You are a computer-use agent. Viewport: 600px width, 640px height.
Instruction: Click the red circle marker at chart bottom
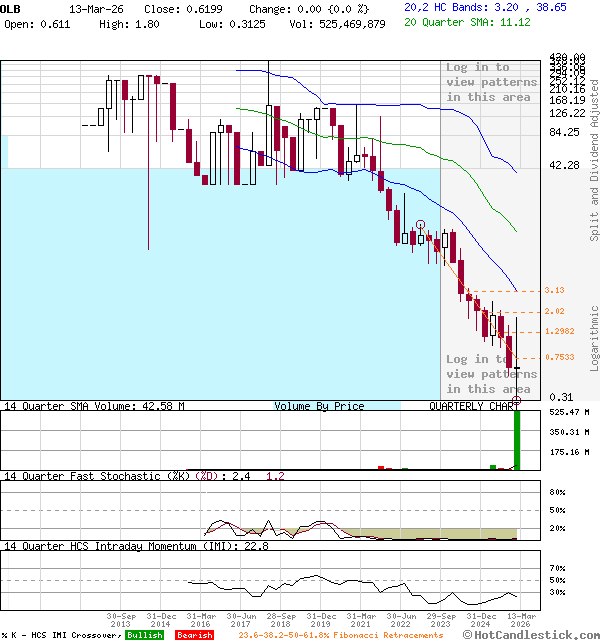pos(517,401)
